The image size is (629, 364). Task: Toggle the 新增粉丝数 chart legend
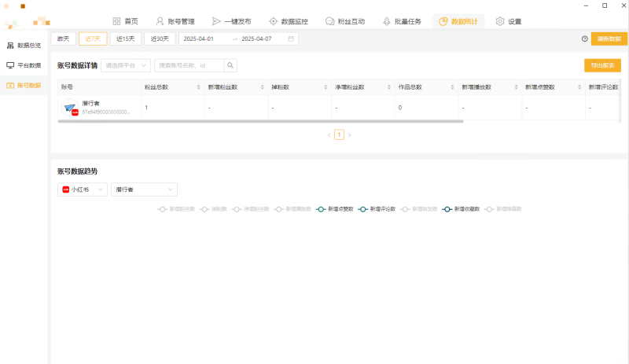pyautogui.click(x=176, y=209)
